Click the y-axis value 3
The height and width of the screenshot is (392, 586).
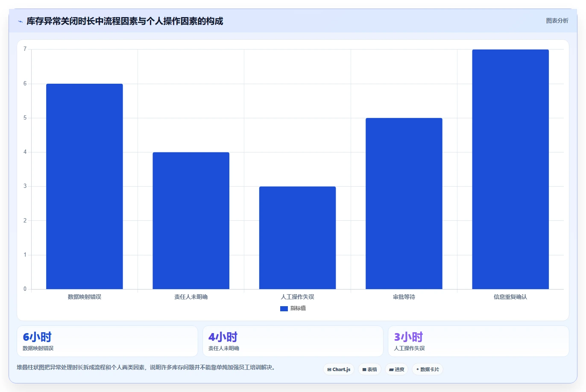point(25,186)
